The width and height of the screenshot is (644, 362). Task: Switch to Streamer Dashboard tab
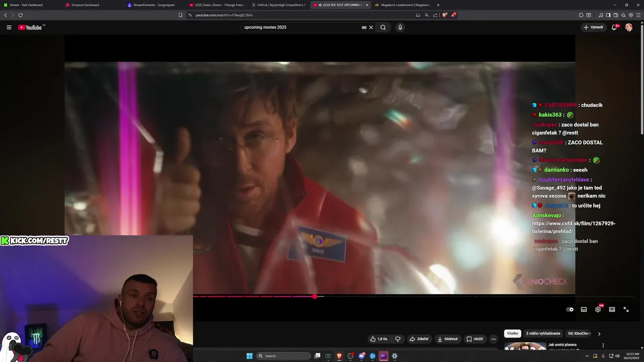[x=93, y=5]
